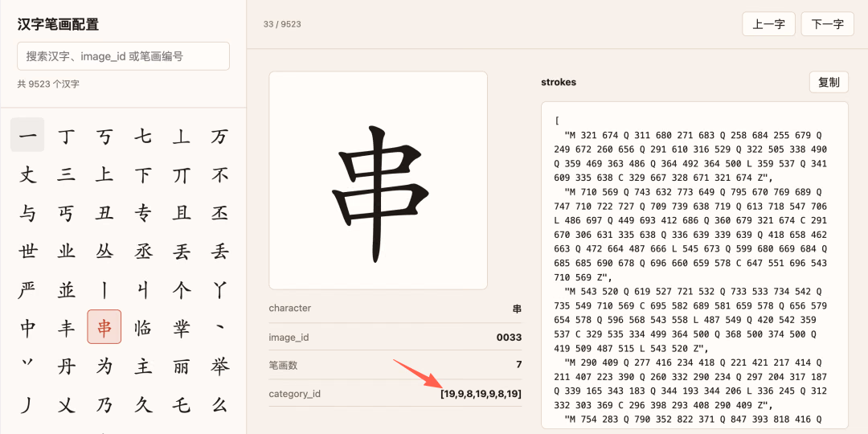Image resolution: width=868 pixels, height=434 pixels.
Task: Click the strokes panel heading
Action: [559, 83]
